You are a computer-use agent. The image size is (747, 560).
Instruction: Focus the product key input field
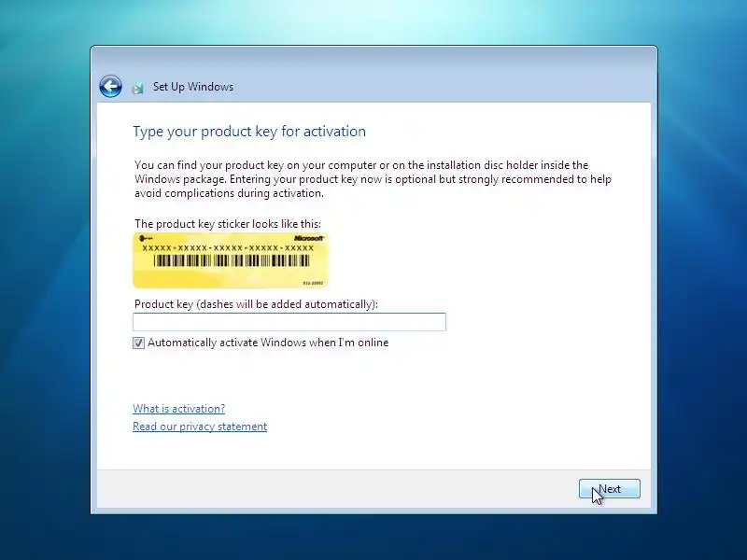click(x=289, y=322)
